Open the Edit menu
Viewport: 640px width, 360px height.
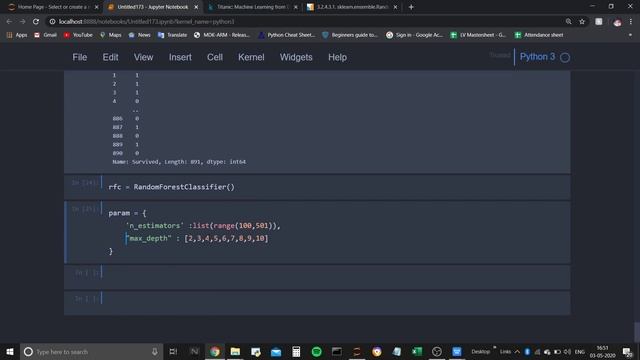(110, 57)
